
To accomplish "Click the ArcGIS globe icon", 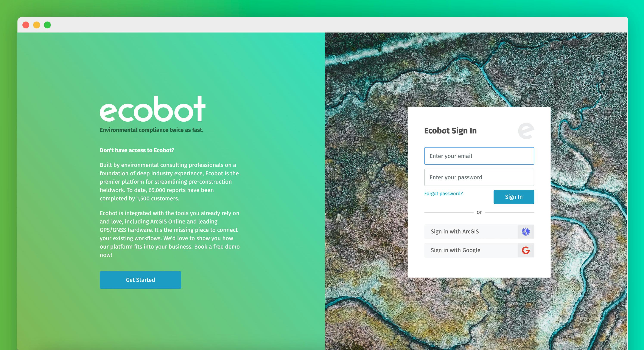I will [526, 232].
